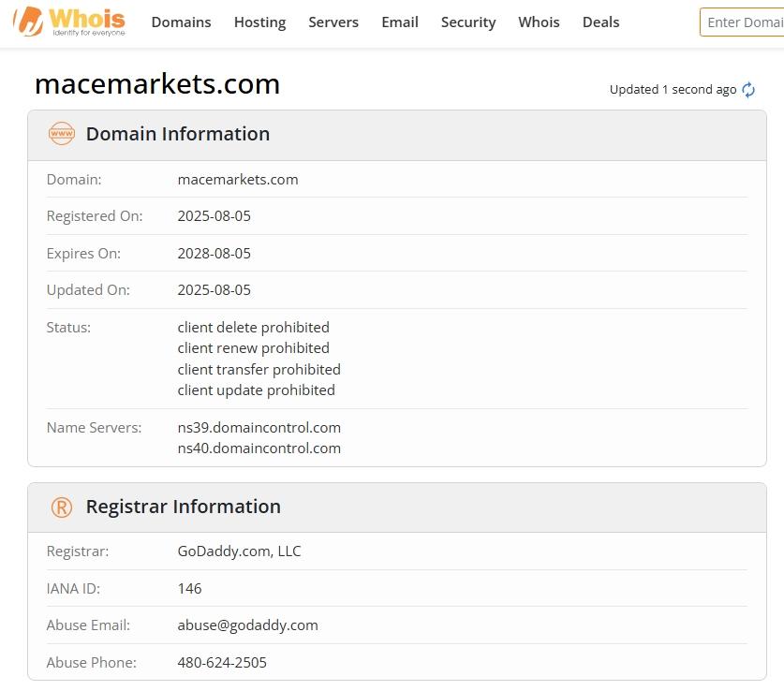Click status client transfer prohibited

click(x=259, y=369)
